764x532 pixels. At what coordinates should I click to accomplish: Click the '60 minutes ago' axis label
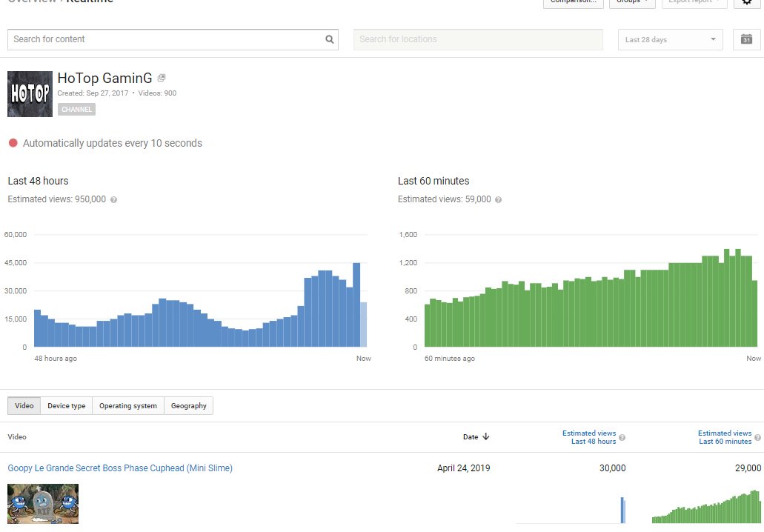(x=450, y=359)
